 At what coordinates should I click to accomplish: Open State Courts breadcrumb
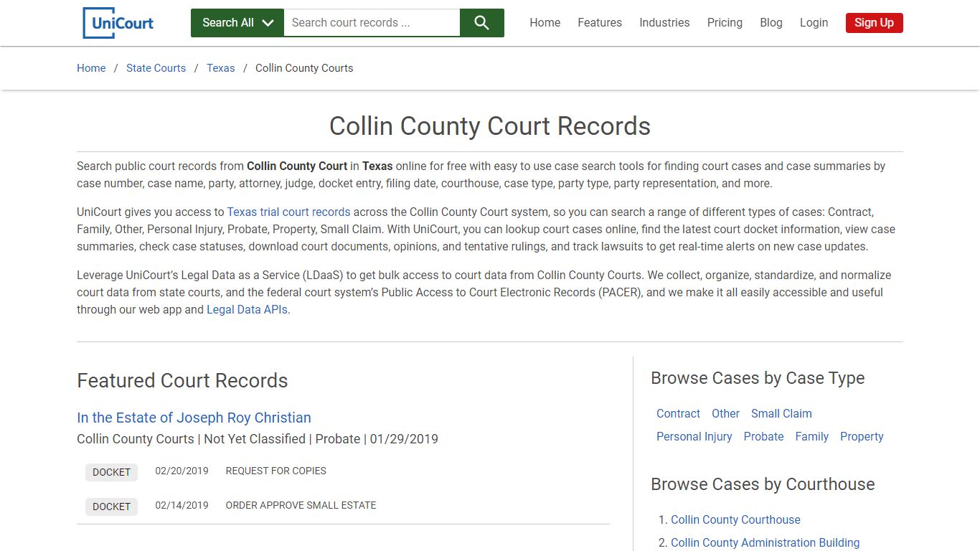point(156,68)
